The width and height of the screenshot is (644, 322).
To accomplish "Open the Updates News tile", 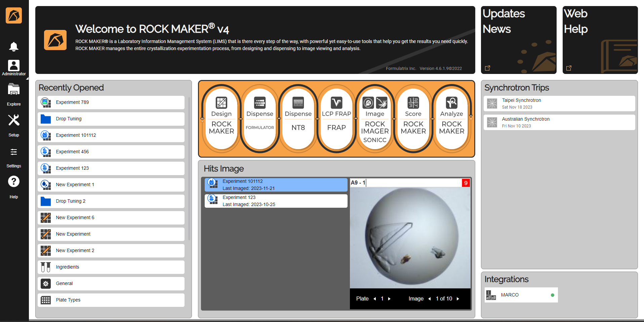I will tap(518, 40).
